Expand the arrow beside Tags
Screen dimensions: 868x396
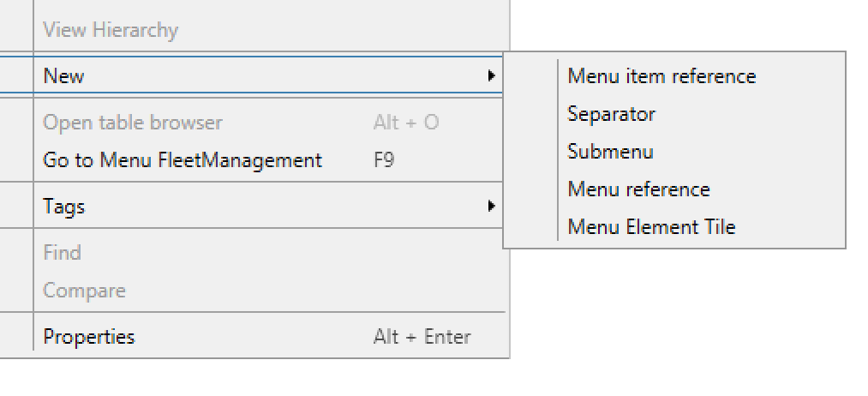tap(490, 206)
